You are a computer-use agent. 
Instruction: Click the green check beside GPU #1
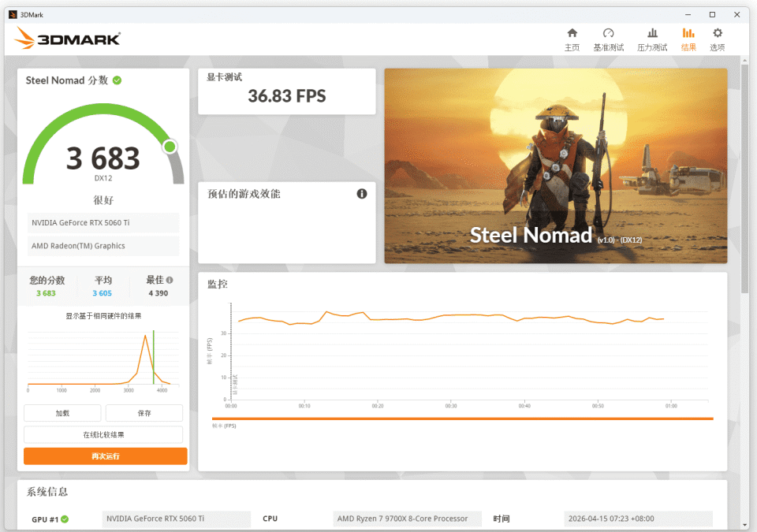tap(65, 519)
